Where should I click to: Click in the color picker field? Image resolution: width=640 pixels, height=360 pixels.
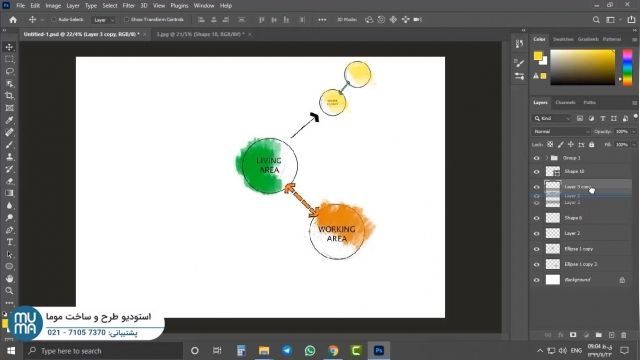click(x=582, y=67)
